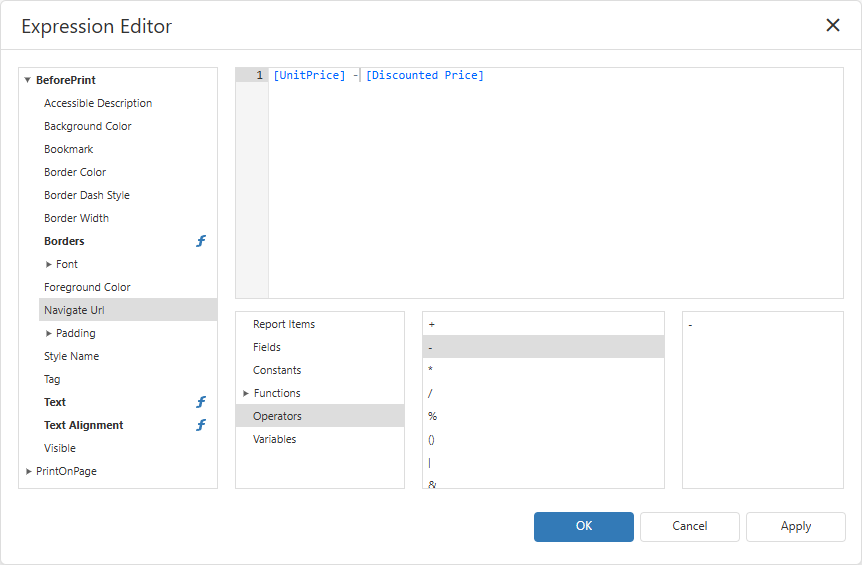Select the Background Color property
This screenshot has height=565, width=862.
(x=128, y=126)
